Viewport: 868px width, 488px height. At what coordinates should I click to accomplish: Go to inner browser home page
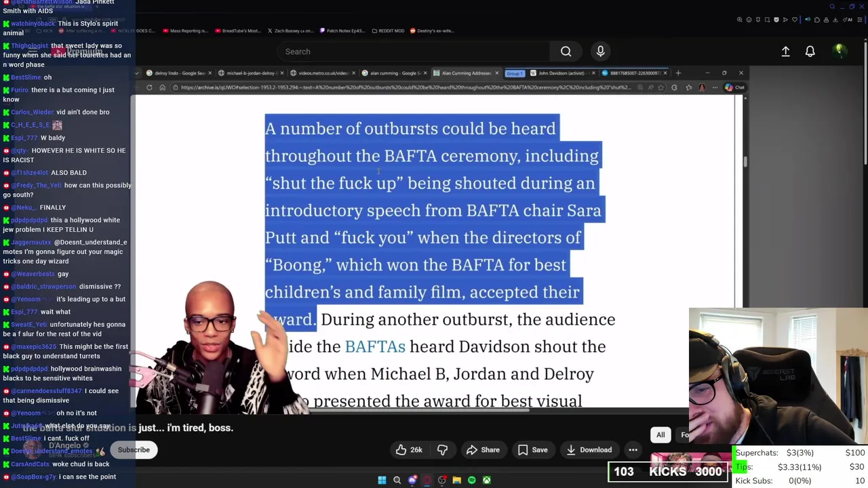tap(163, 87)
